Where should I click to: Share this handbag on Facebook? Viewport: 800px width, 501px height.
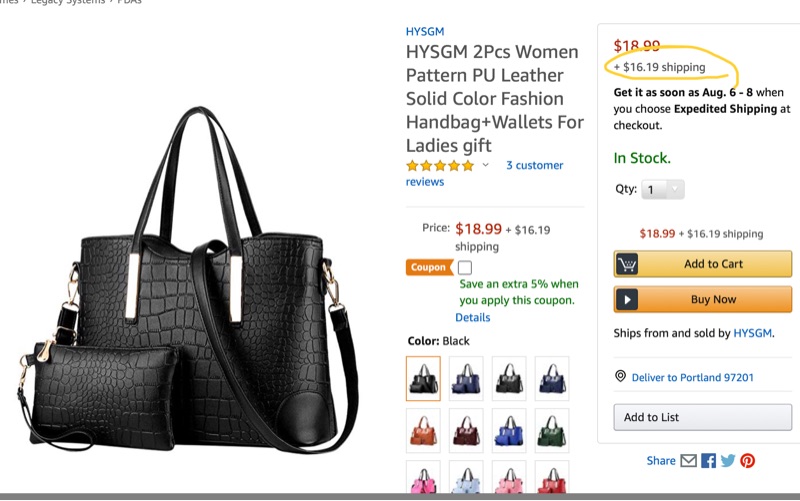pyautogui.click(x=708, y=461)
